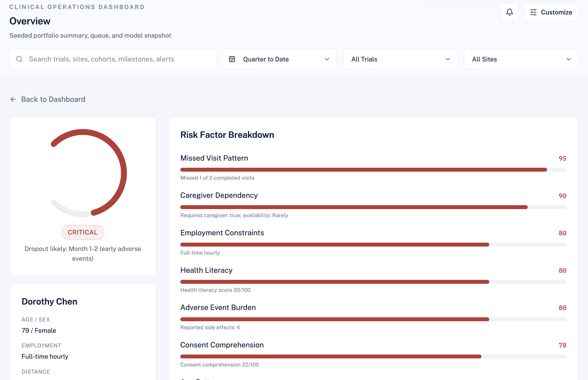Open the Quarter to Date dropdown

click(279, 59)
